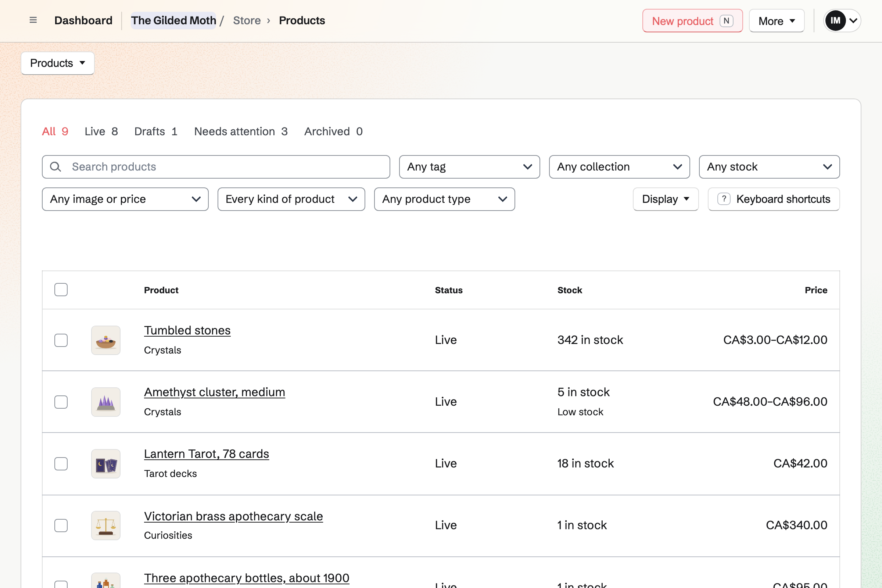Open Keyboard shortcuts help
This screenshot has width=882, height=588.
pos(774,199)
